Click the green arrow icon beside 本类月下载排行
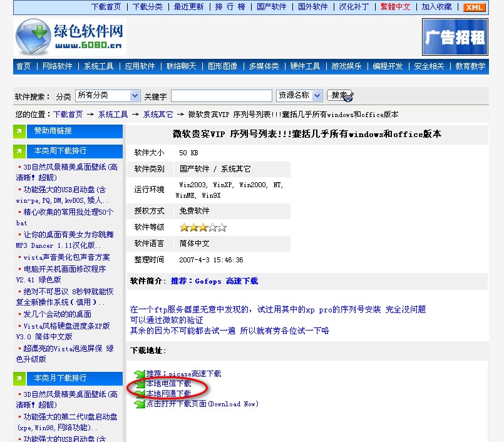504x442 pixels. click(19, 378)
